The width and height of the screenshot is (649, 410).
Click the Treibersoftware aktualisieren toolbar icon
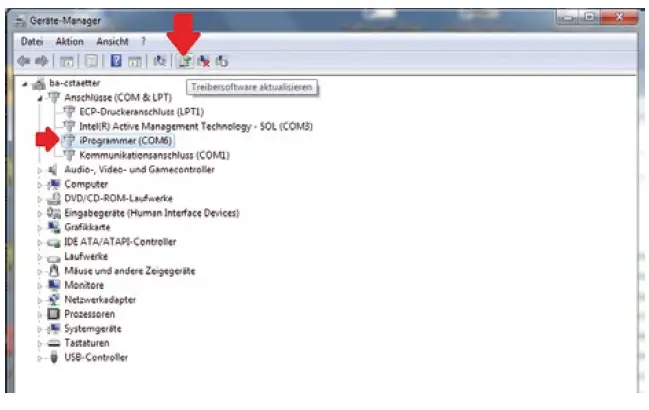tap(185, 61)
